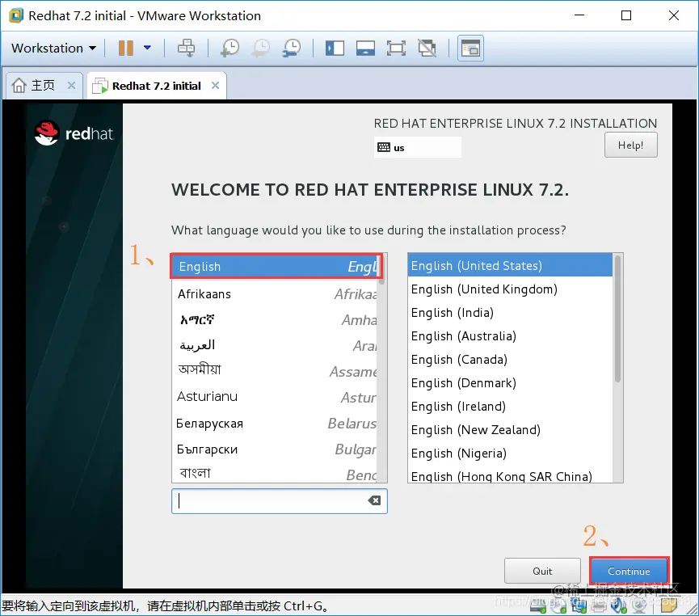Choose English (Canada) locale
Image resolution: width=699 pixels, height=616 pixels.
[x=510, y=360]
